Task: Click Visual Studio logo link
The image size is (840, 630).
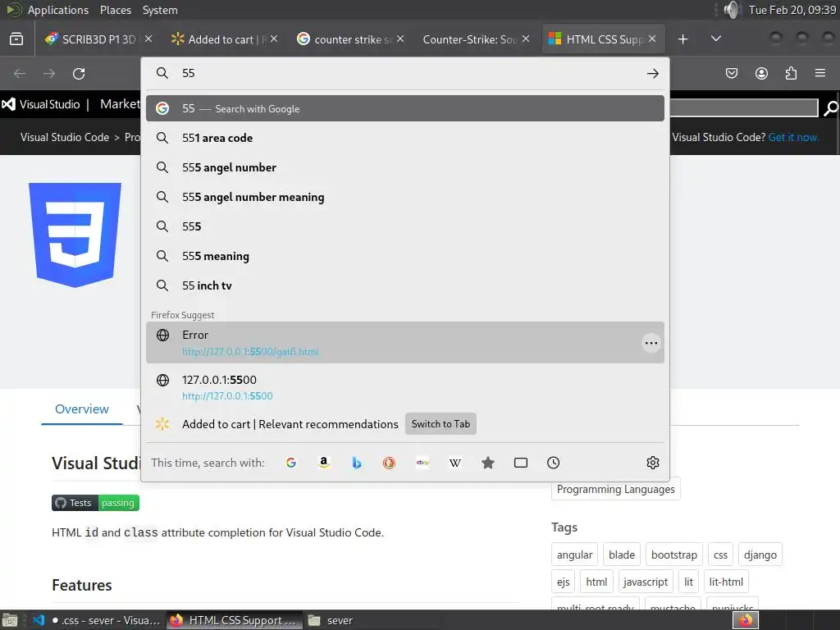Action: tap(41, 104)
